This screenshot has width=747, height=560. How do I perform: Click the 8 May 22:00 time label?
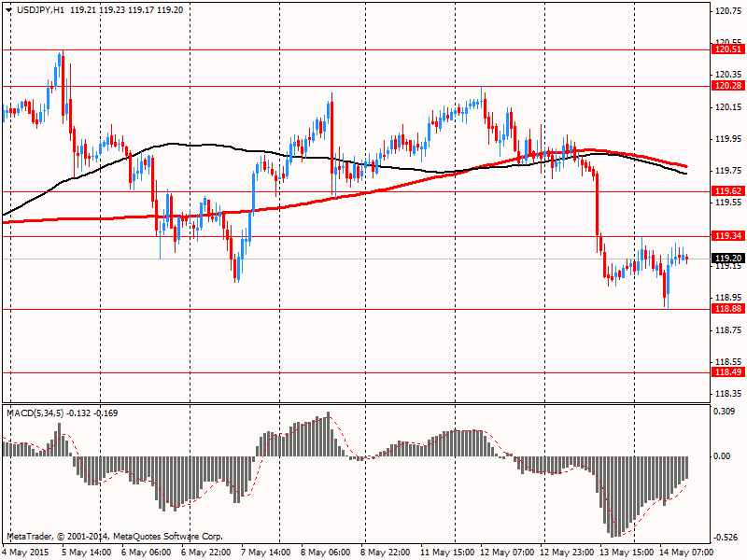click(x=385, y=553)
